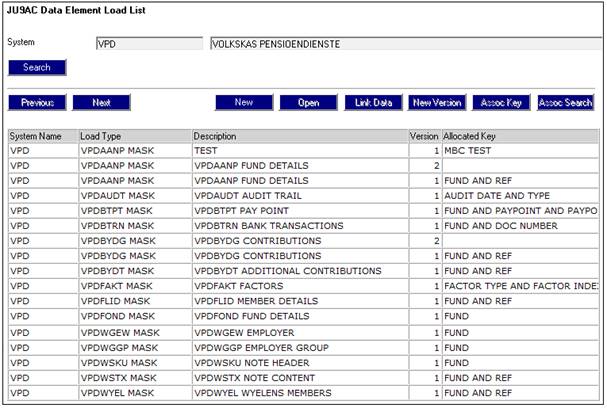This screenshot has width=607, height=408.
Task: Select VPDFLID MEMBER DETAILS description
Action: click(x=300, y=301)
